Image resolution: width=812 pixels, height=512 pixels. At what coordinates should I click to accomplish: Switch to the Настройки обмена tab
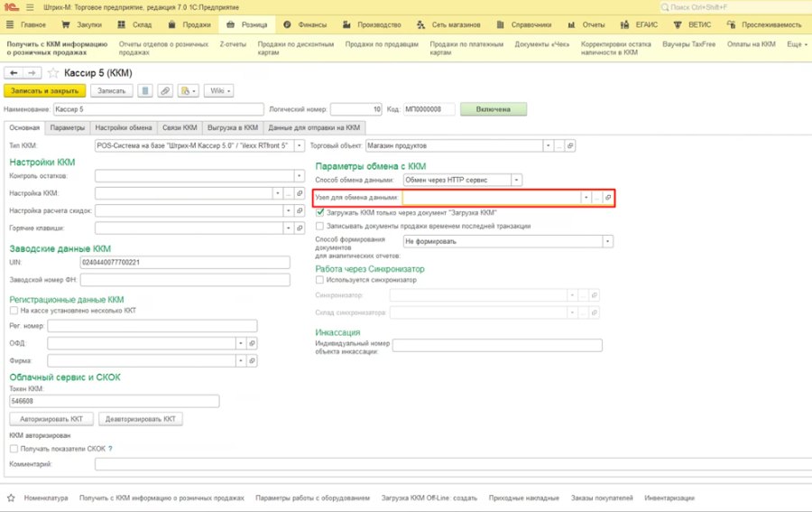[124, 127]
